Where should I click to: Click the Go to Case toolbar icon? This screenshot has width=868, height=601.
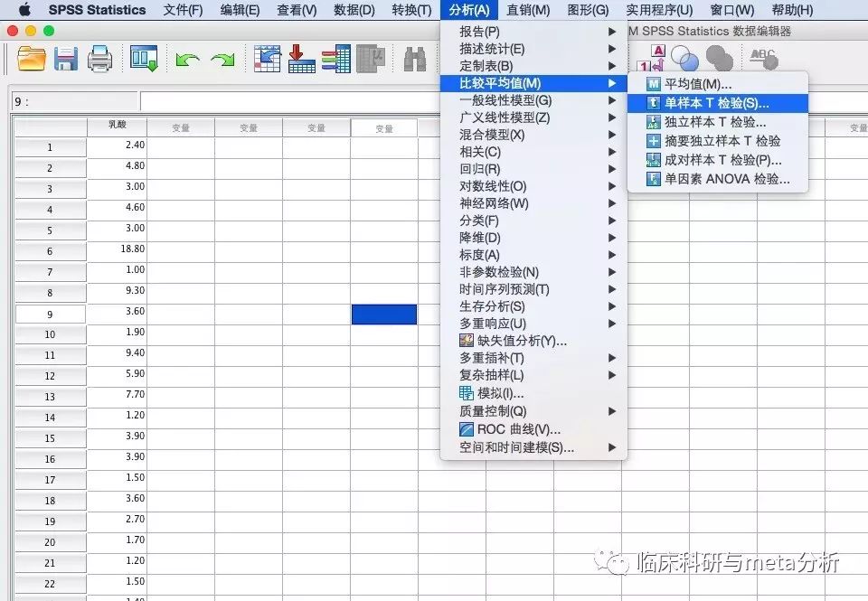(x=268, y=59)
